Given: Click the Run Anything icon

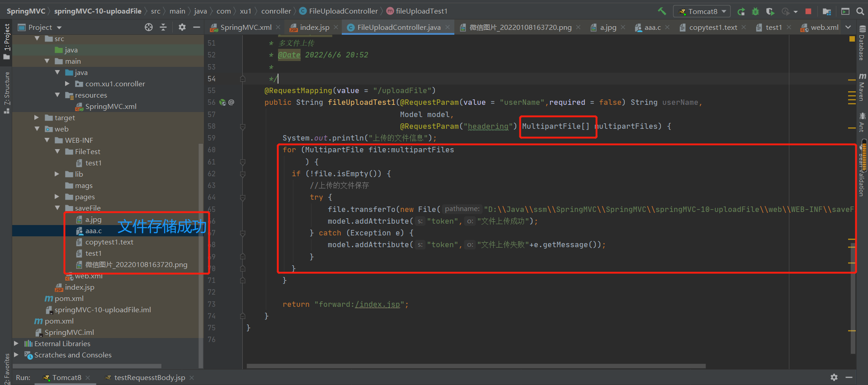Looking at the screenshot, I should (x=845, y=11).
